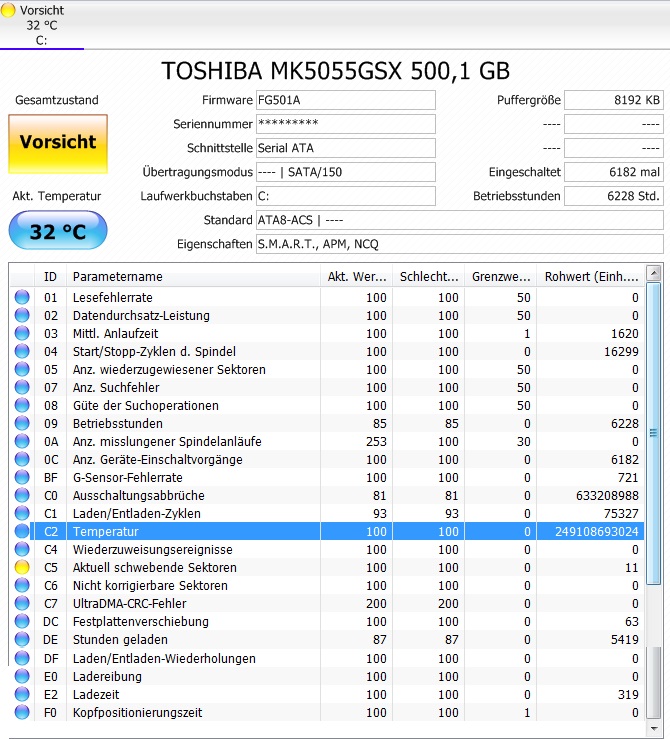670x739 pixels.
Task: Click the status icon for Geräte-Einschaltvorgänge
Action: [x=22, y=460]
